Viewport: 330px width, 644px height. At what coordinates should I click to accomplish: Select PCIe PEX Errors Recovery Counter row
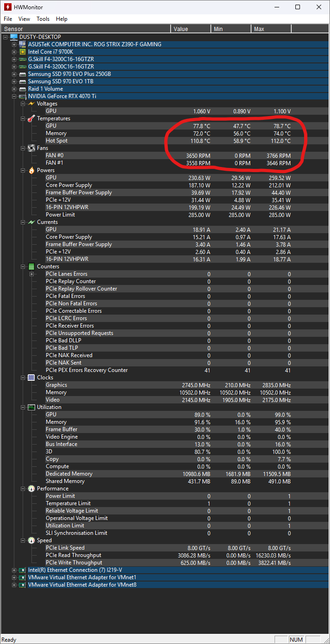[187, 370]
